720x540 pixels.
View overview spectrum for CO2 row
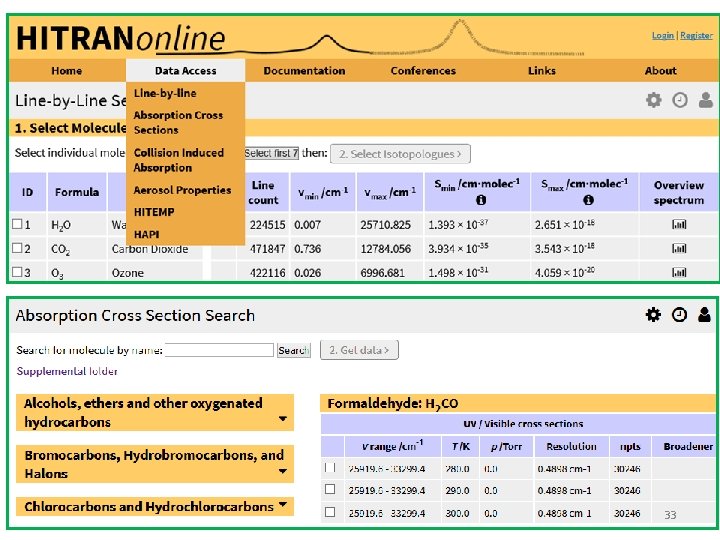pyautogui.click(x=679, y=248)
